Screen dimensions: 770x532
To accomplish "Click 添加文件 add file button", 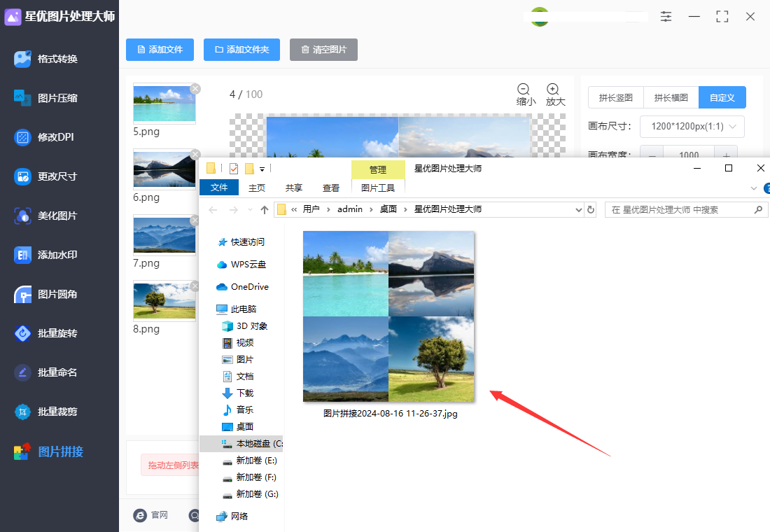I will coord(160,50).
